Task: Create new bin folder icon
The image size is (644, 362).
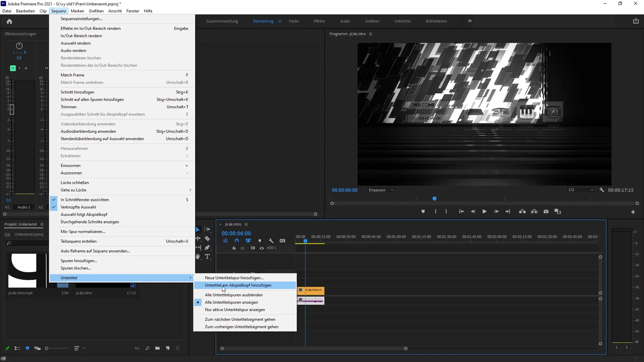Action: click(x=157, y=348)
